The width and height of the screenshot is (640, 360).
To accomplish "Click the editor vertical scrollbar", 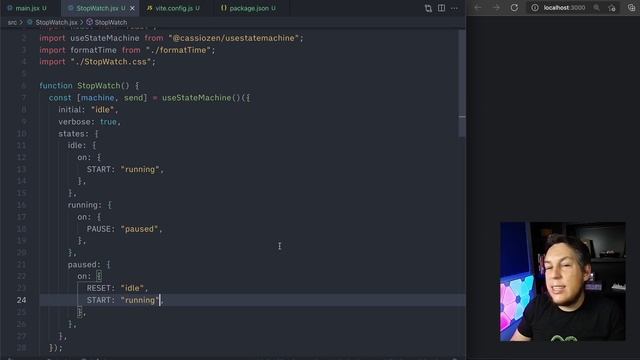I will (x=462, y=84).
